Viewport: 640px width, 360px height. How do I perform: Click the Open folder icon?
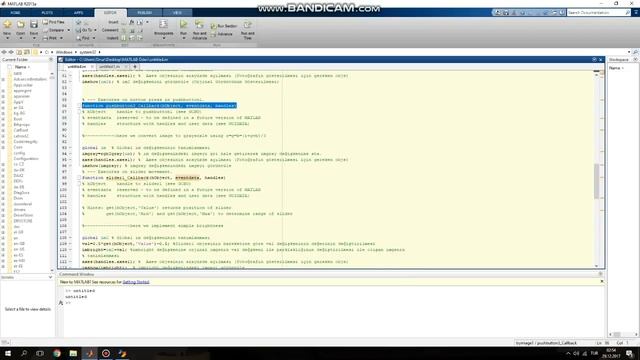pos(20,25)
